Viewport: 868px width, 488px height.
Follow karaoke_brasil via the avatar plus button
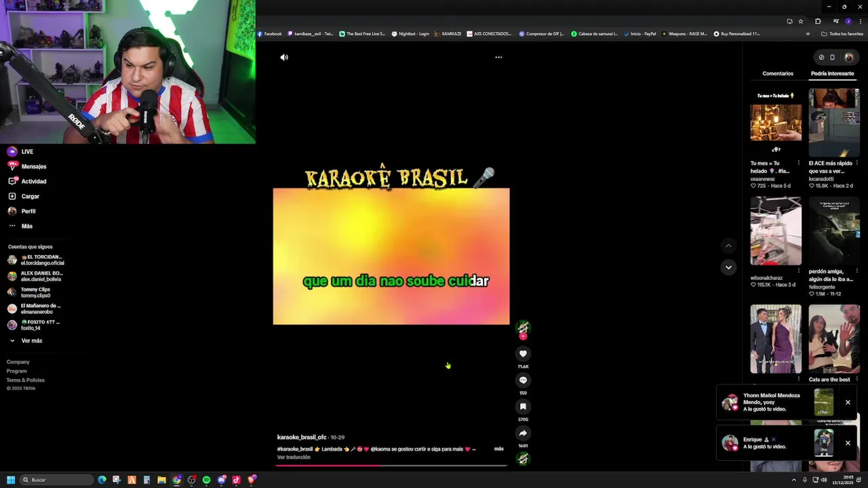click(x=523, y=336)
